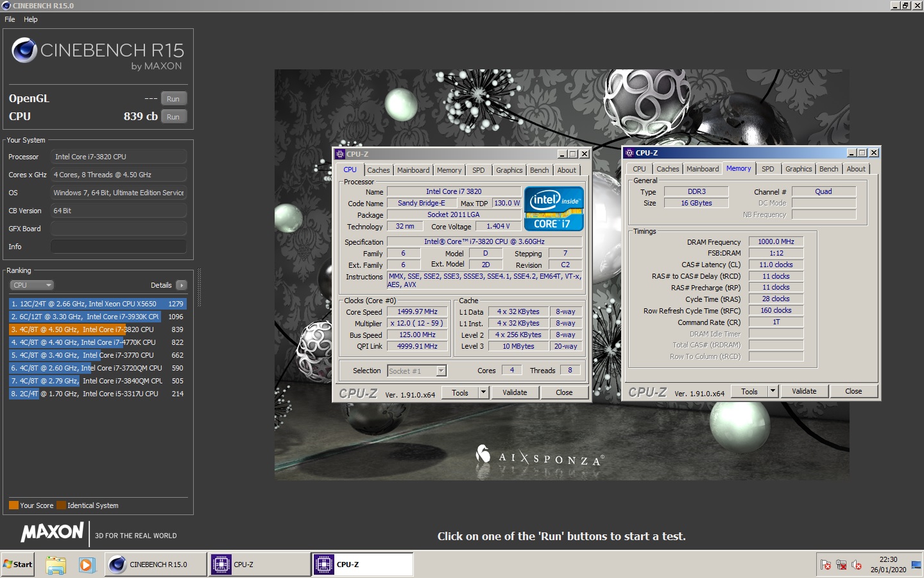The image size is (924, 578).
Task: Run the CPU benchmark
Action: point(173,117)
